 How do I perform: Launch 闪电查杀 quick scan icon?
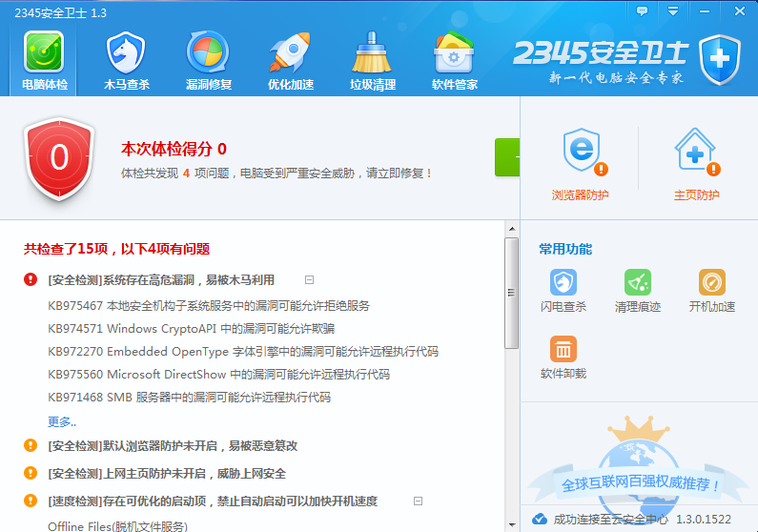[563, 282]
